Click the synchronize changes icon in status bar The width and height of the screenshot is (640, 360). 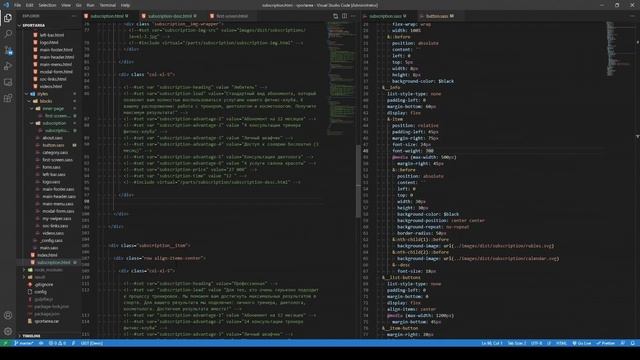[41, 343]
